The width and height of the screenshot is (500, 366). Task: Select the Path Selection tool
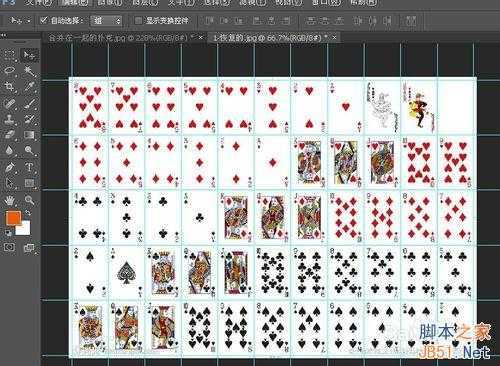10,183
